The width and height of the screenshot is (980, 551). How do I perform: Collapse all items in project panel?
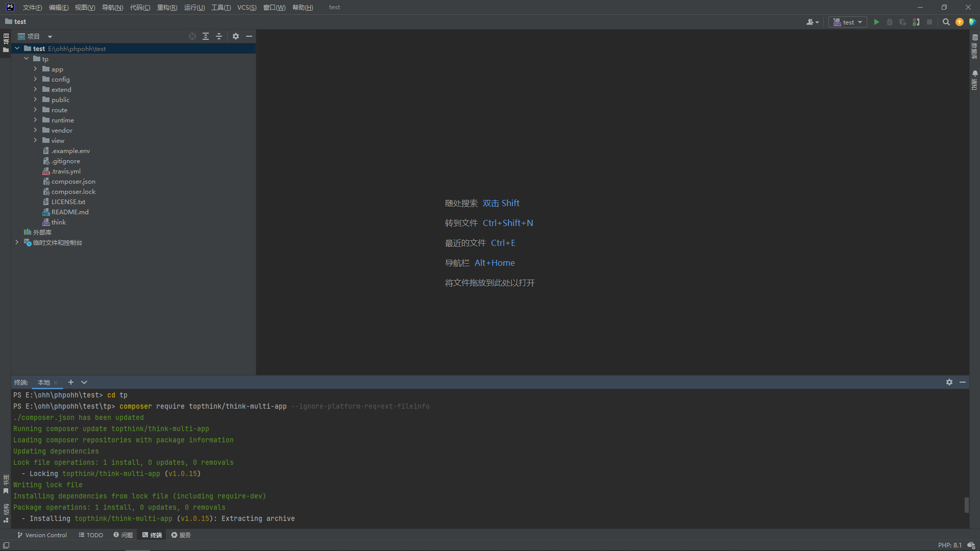[219, 36]
